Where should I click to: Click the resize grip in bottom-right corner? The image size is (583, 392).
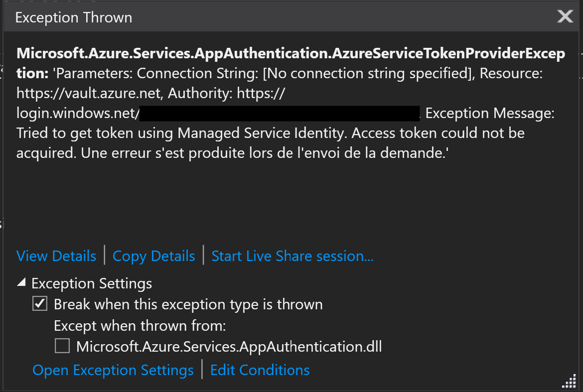click(569, 383)
